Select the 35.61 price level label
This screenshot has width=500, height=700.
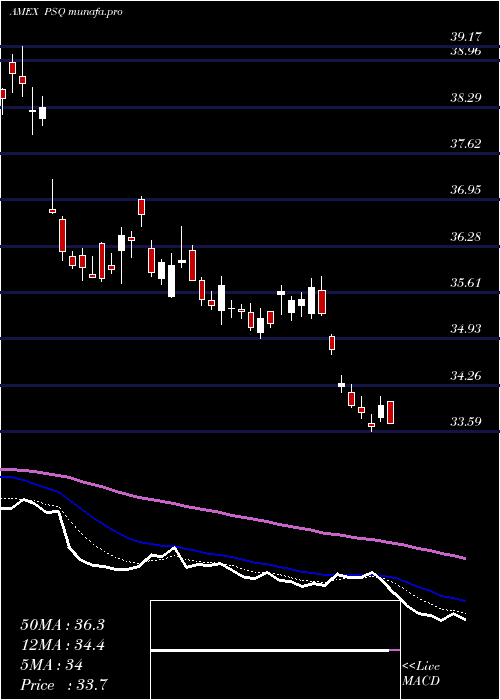(x=466, y=283)
